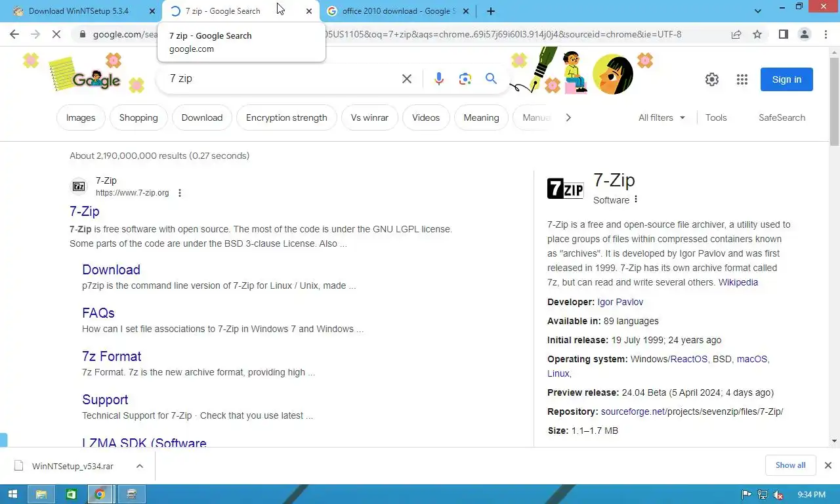Open File Explorer from taskbar
Screen dimensions: 840x504
coord(41,494)
